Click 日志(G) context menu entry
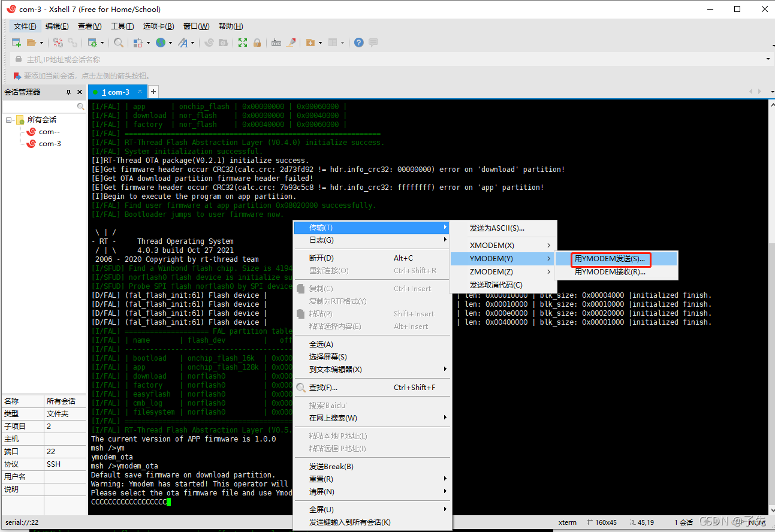 [372, 240]
